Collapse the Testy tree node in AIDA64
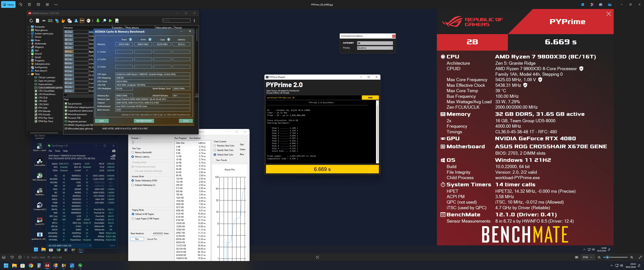The image size is (644, 270). click(x=29, y=74)
